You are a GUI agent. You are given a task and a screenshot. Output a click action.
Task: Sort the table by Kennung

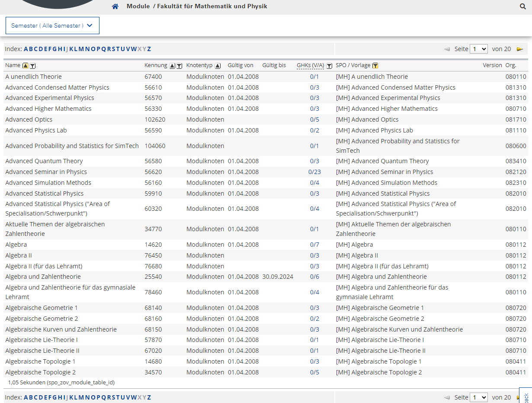pyautogui.click(x=172, y=66)
